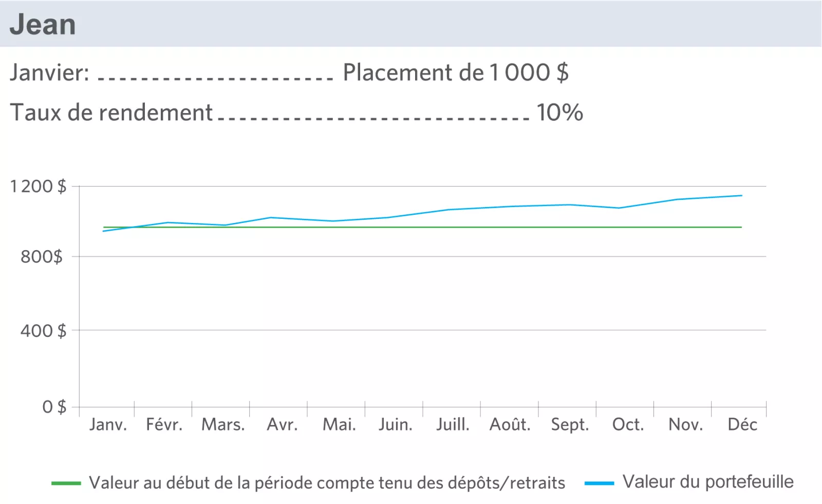Click the 10% rate of return value
The width and height of the screenshot is (822, 504).
[559, 113]
